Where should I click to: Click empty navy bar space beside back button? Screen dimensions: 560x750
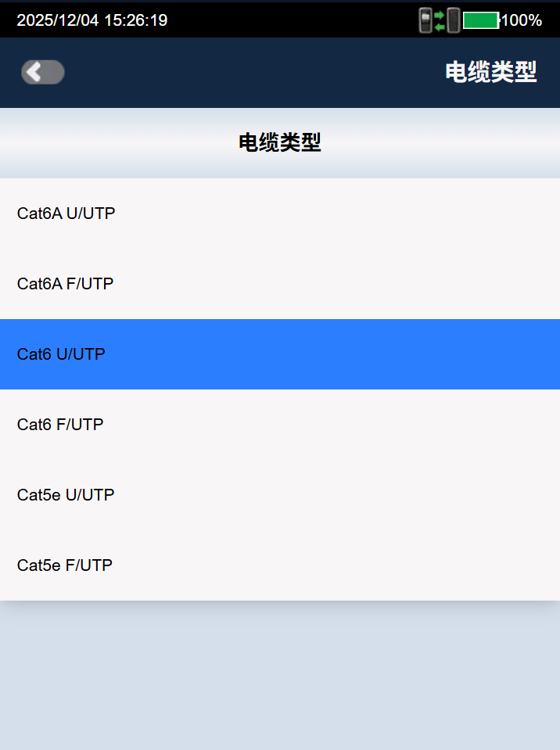[x=235, y=72]
